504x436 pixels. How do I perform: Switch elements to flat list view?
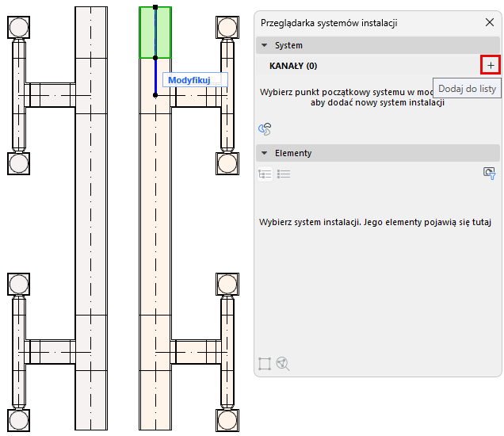coord(284,174)
